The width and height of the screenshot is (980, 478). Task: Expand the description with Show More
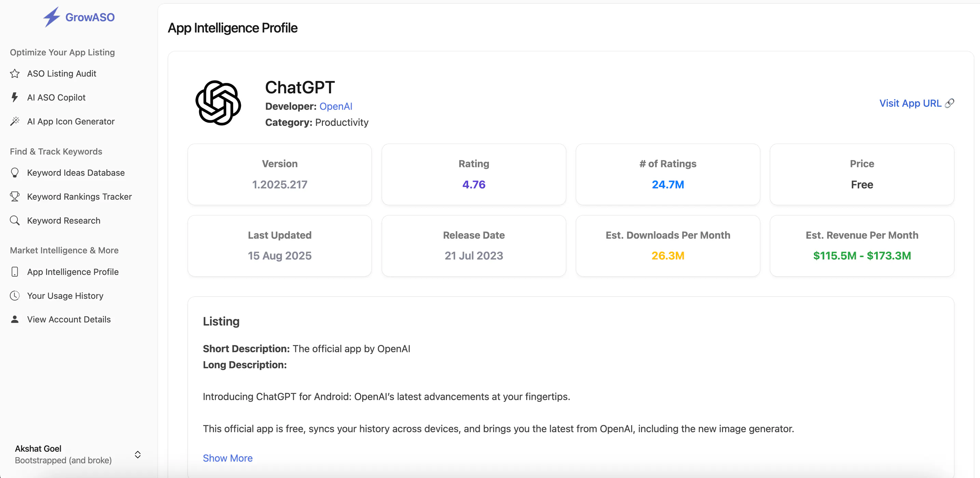coord(228,458)
